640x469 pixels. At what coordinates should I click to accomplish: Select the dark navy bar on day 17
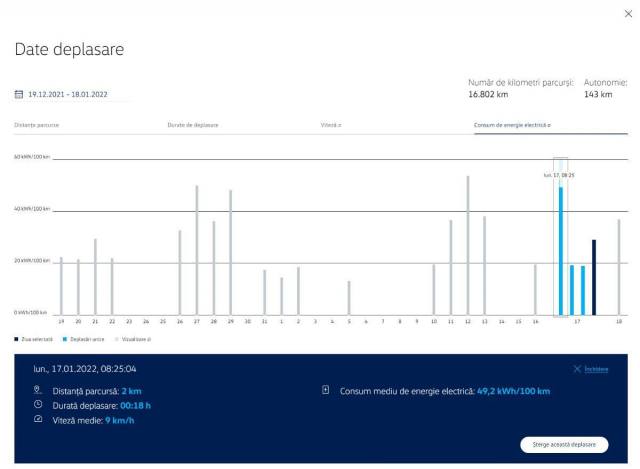594,276
